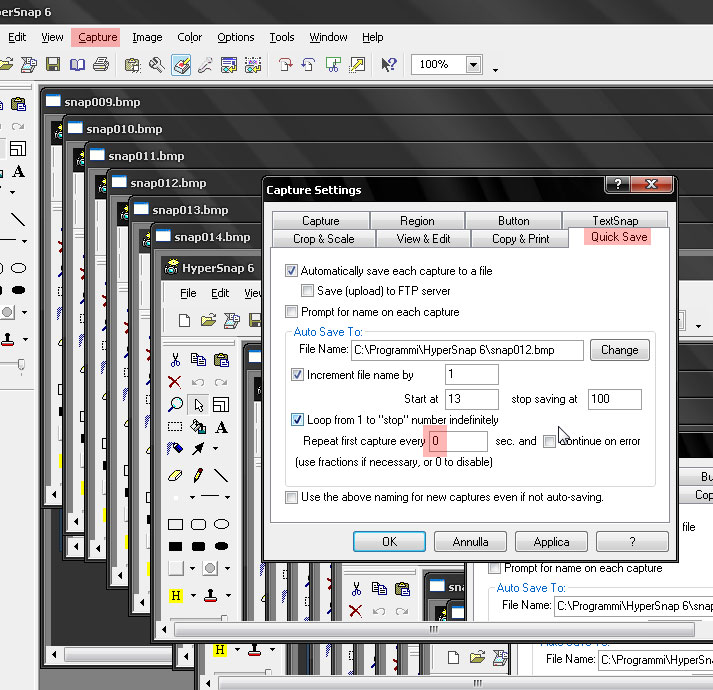Image resolution: width=713 pixels, height=690 pixels.
Task: Toggle Increment file name by checkbox
Action: click(x=297, y=374)
